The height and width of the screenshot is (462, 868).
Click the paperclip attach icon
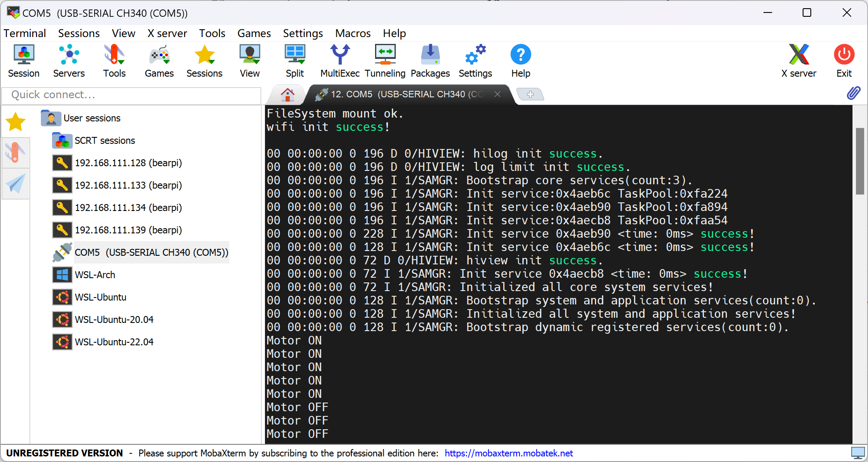click(x=853, y=93)
